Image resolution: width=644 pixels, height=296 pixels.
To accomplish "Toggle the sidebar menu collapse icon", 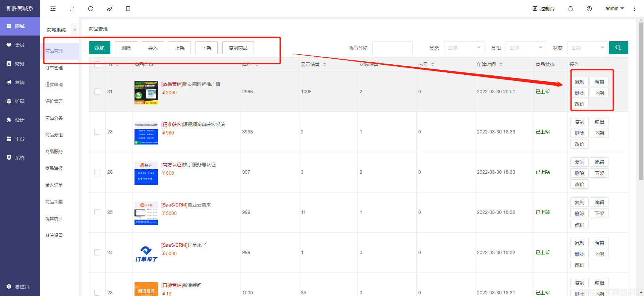I will point(53,9).
